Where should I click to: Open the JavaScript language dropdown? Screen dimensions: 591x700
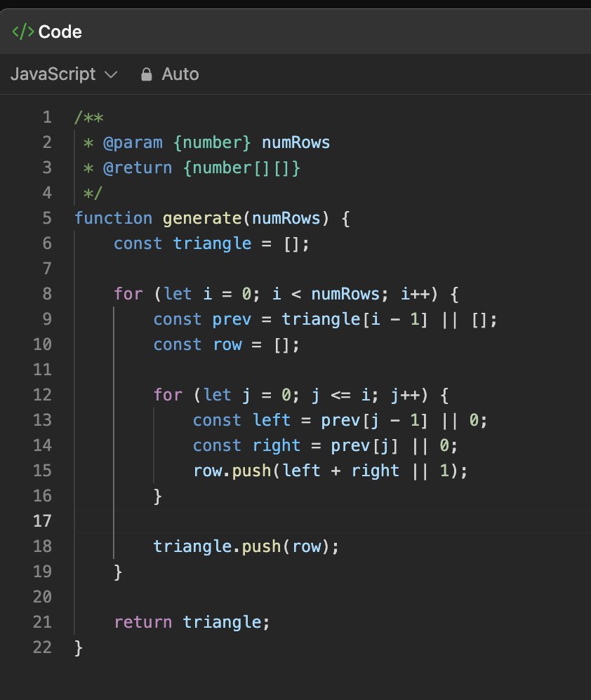pos(63,74)
